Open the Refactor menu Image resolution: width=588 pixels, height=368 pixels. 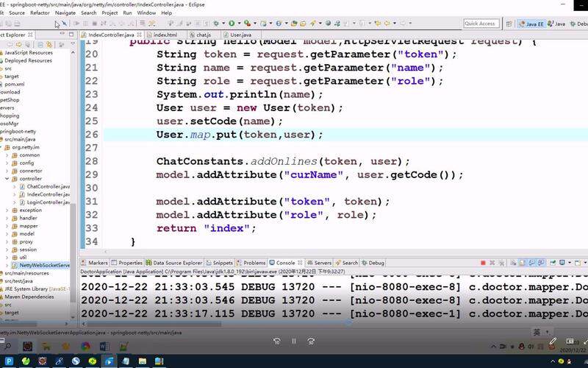tap(40, 13)
